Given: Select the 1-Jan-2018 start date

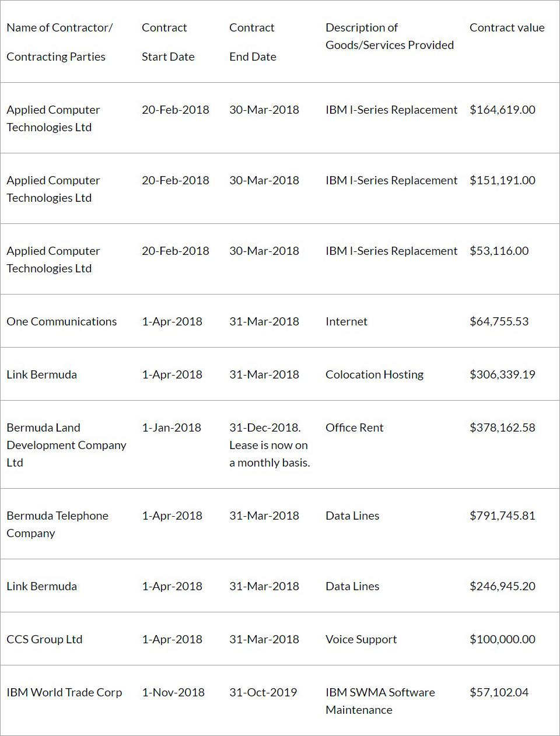Looking at the screenshot, I should click(x=171, y=427).
